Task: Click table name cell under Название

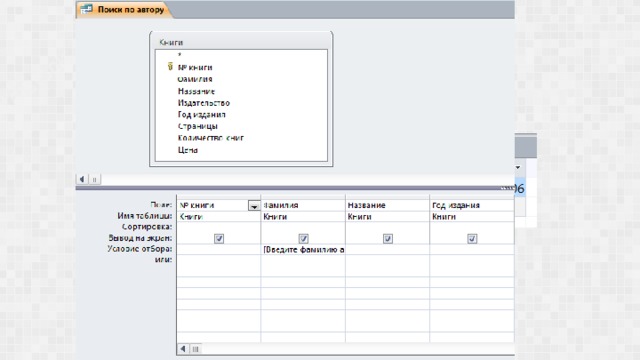Action: [387, 217]
